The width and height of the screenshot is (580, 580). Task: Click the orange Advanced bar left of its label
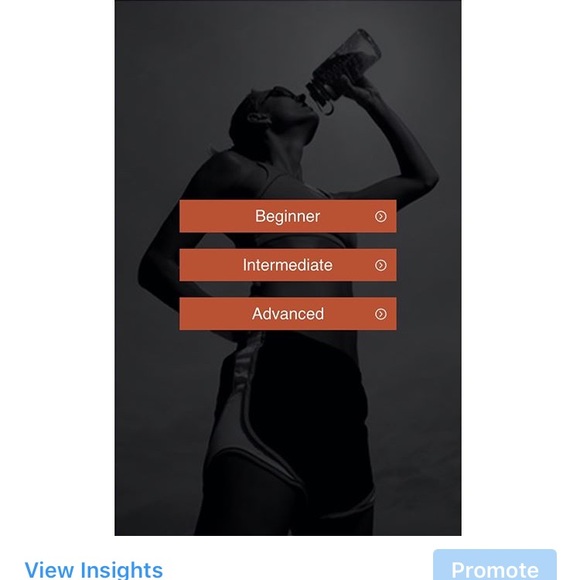[x=215, y=314]
